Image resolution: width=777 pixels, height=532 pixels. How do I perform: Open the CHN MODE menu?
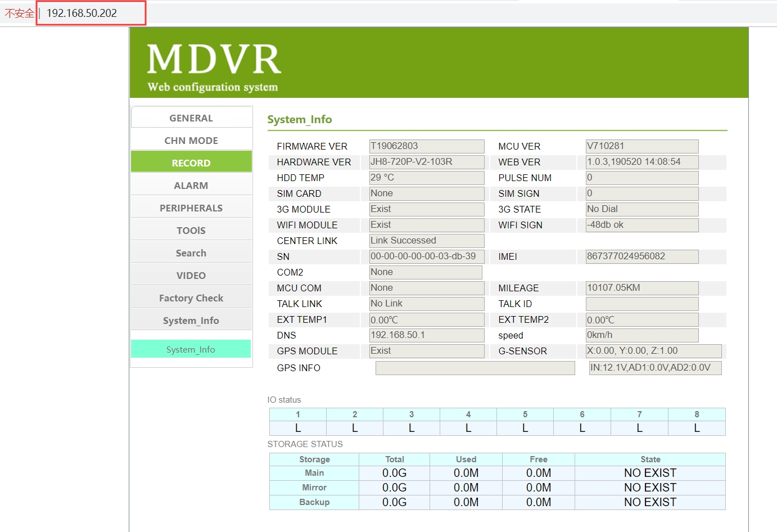191,140
